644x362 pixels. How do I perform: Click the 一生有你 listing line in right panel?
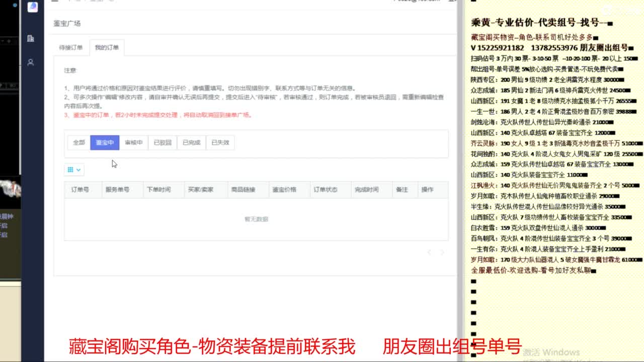(x=548, y=248)
